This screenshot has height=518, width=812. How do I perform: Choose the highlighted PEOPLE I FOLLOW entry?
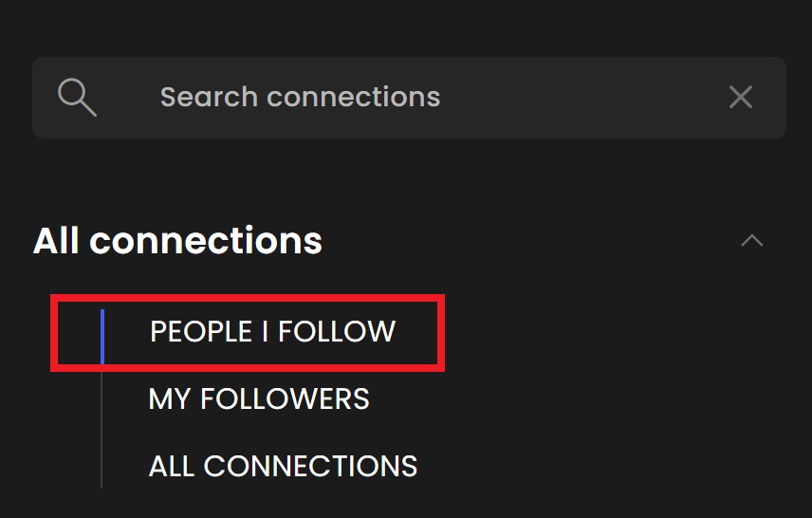point(272,331)
